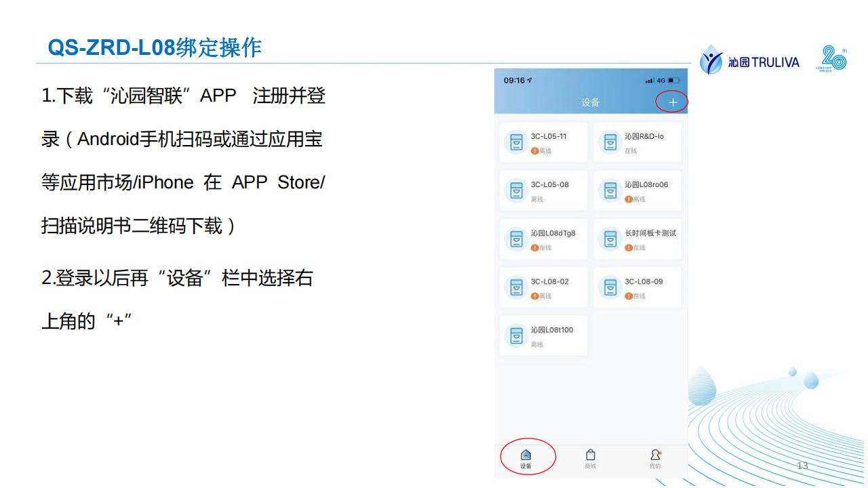Go to the 我的 profile tab

coord(655,459)
